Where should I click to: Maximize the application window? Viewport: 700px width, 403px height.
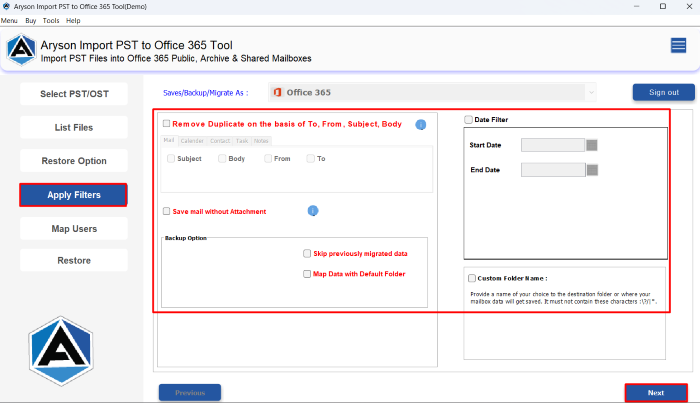663,6
